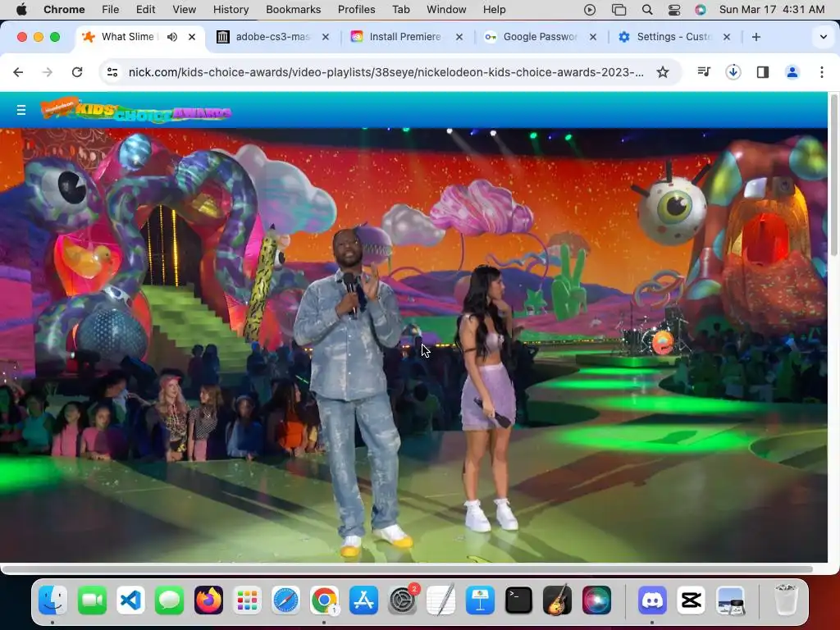Viewport: 840px width, 630px height.
Task: Open the Chrome profile avatar
Action: (x=792, y=72)
